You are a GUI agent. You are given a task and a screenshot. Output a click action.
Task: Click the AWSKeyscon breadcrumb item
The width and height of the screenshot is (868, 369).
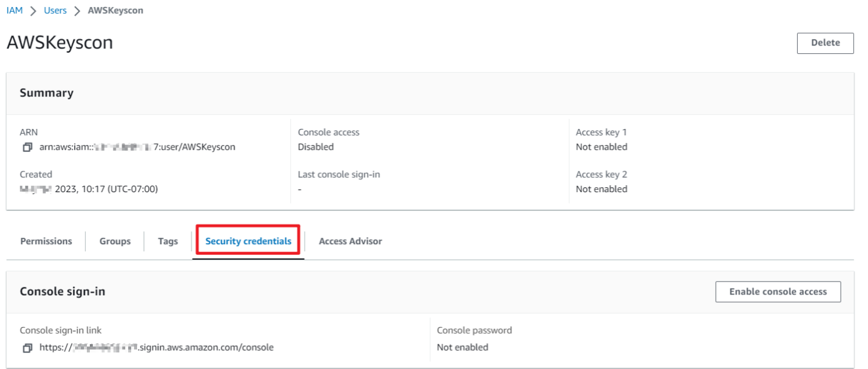(x=115, y=11)
